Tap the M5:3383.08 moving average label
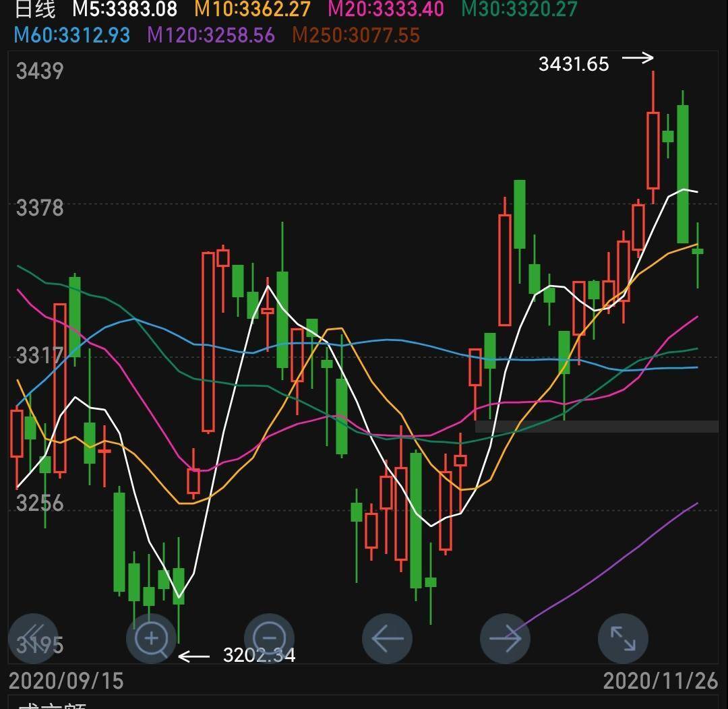 point(125,9)
